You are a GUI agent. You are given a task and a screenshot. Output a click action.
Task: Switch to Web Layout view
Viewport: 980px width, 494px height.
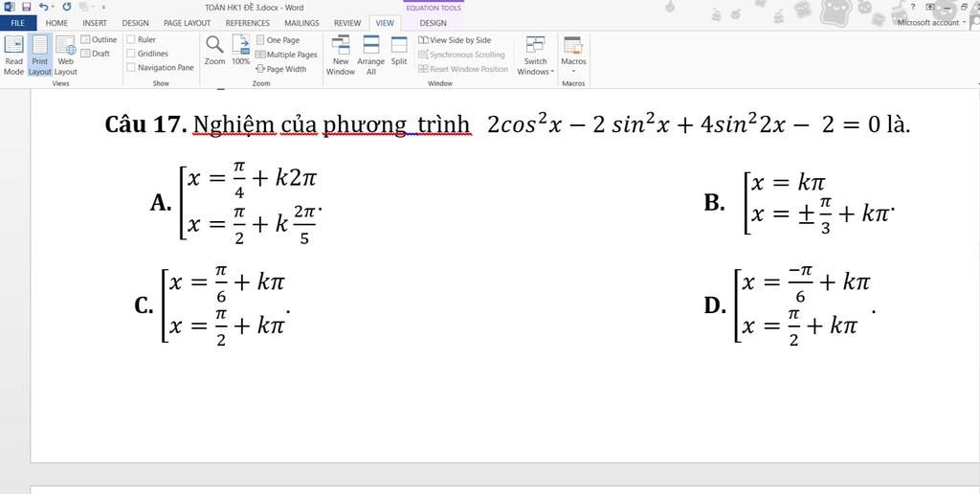pos(66,55)
